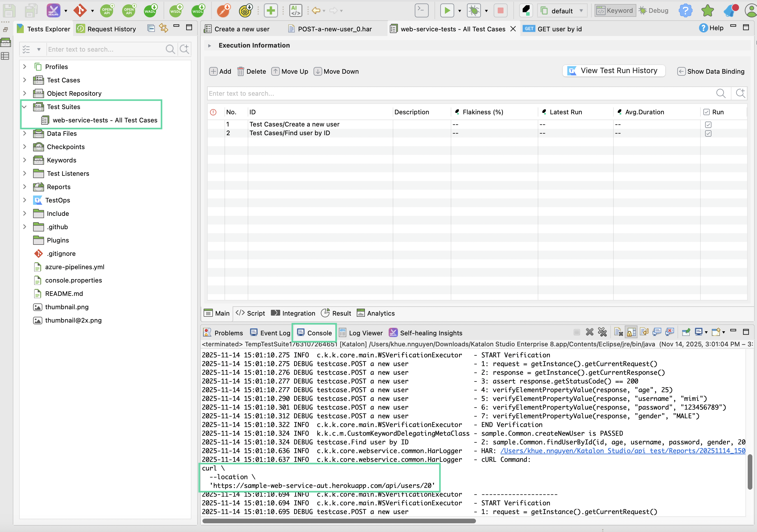This screenshot has height=532, width=757.
Task: Import an OpenAPI specification
Action: (x=128, y=10)
